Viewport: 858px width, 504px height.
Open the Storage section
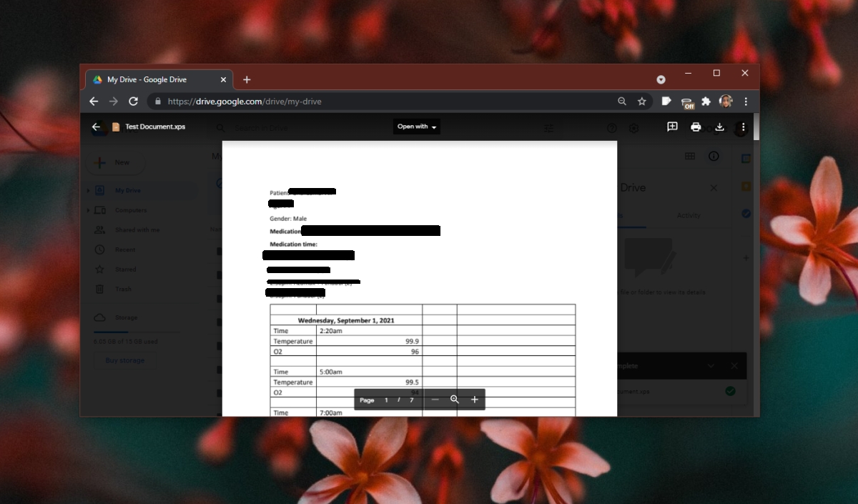tap(126, 317)
